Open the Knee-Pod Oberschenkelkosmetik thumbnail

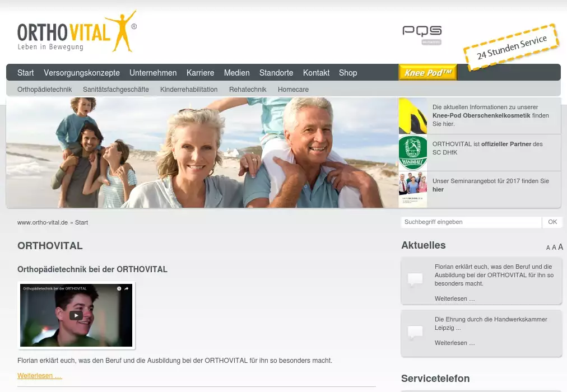pos(413,116)
